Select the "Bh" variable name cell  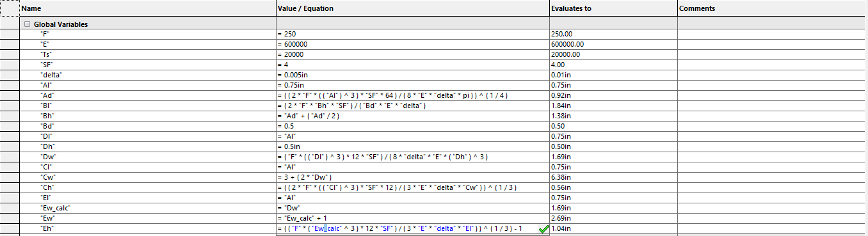(147, 116)
